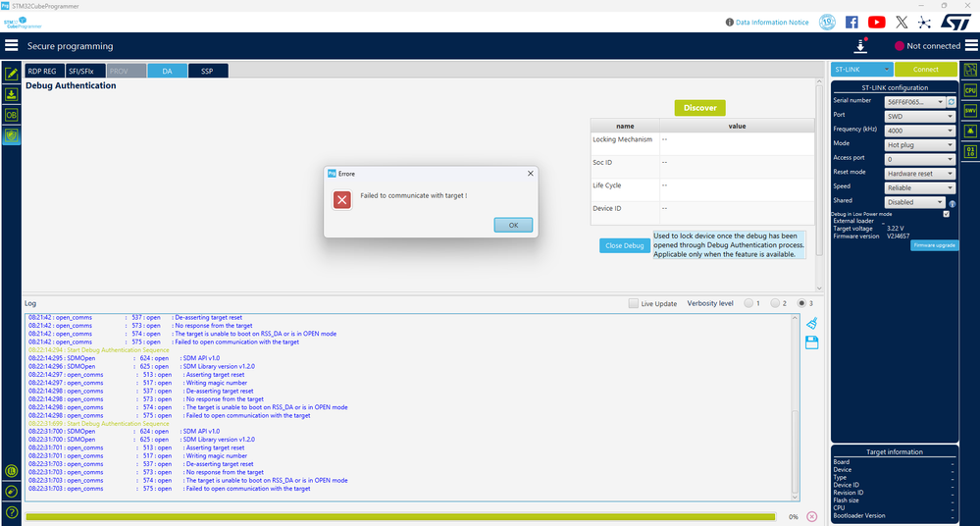Click OK in the Errore dialog
980x526 pixels.
pyautogui.click(x=513, y=225)
